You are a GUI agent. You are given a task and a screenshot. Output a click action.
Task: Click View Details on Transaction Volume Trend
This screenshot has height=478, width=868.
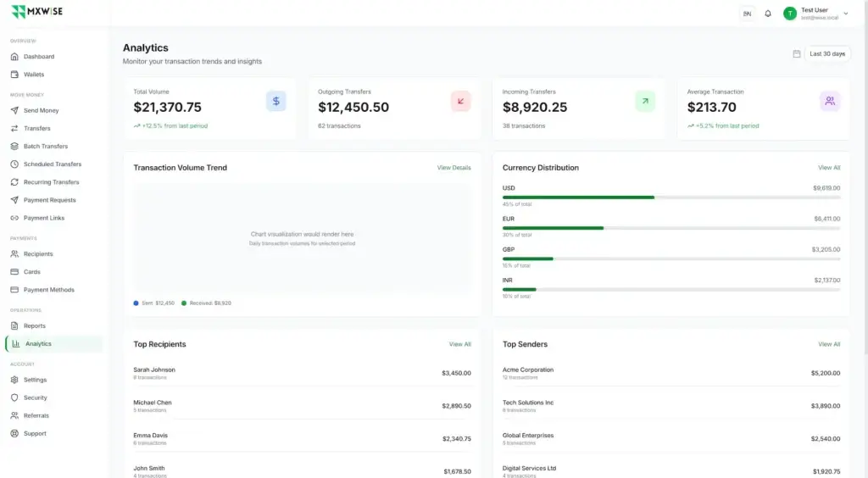(x=454, y=168)
